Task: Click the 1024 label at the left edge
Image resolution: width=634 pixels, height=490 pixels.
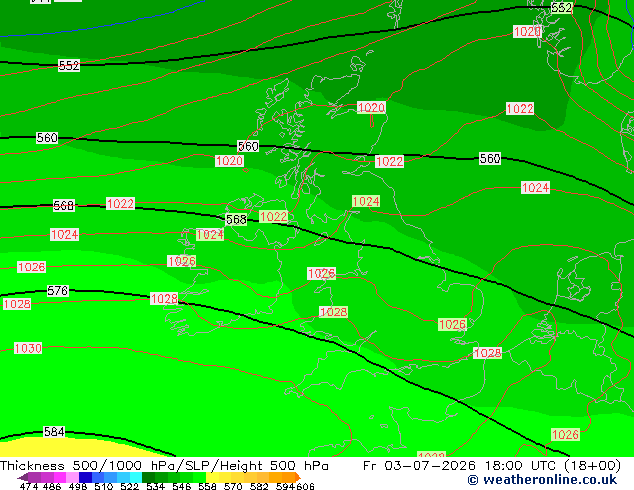Action: tap(64, 234)
